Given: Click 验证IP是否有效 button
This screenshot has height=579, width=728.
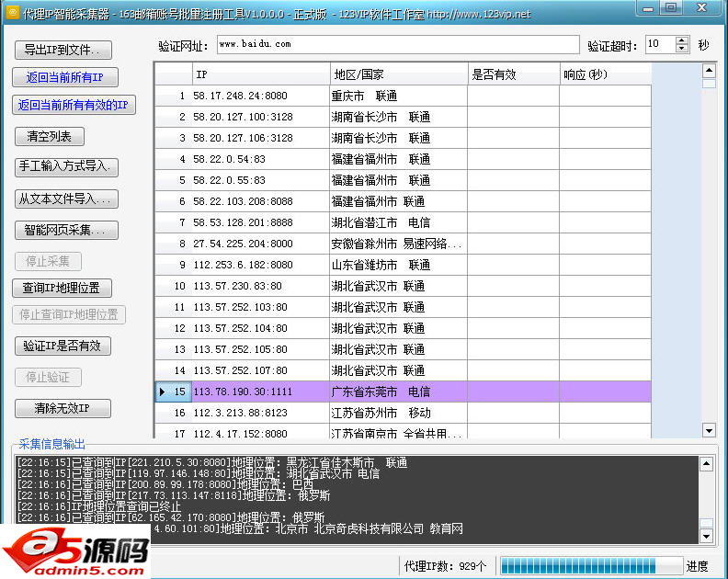Looking at the screenshot, I should tap(62, 346).
